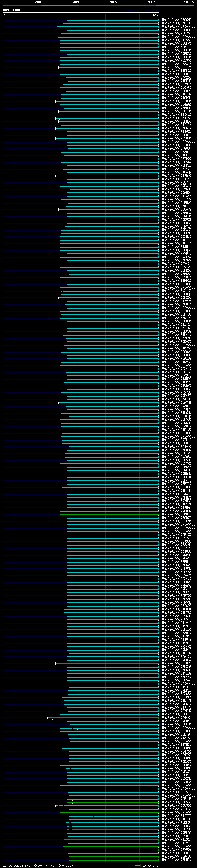
Task: Select the UniRef100_P41919 label
Action: point(176,623)
